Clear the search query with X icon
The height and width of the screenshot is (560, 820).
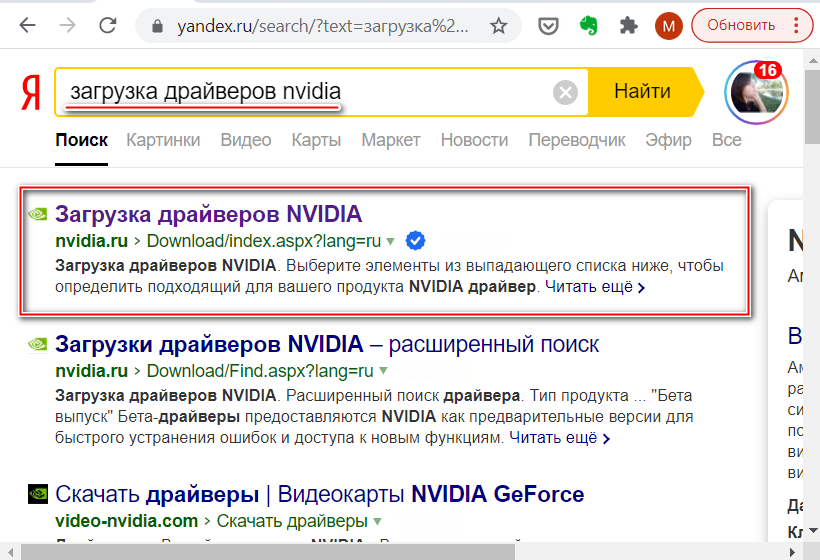566,93
